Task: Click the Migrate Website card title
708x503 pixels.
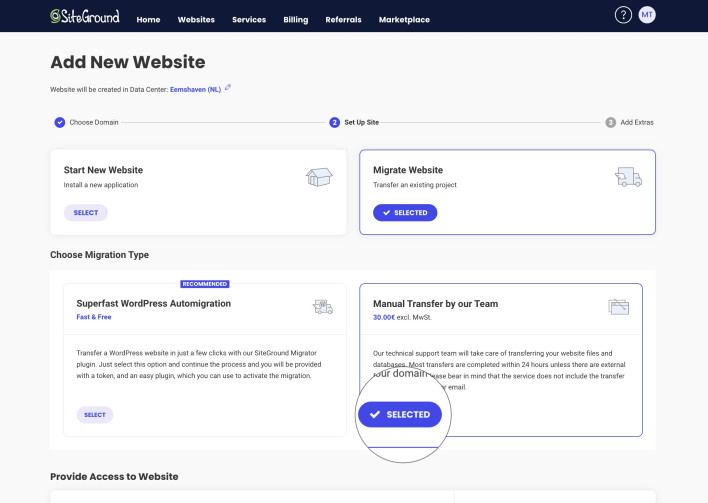Action: [x=408, y=170]
